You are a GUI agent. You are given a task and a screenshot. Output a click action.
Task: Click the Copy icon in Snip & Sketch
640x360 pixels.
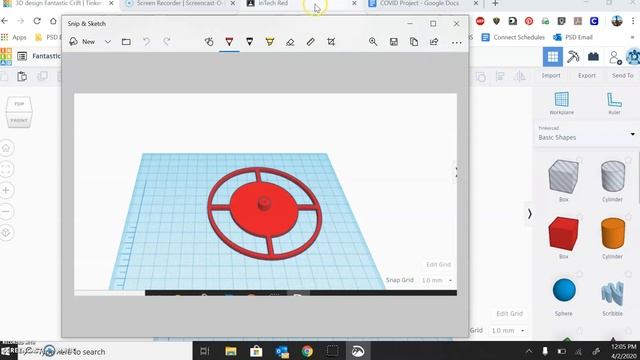tap(414, 42)
